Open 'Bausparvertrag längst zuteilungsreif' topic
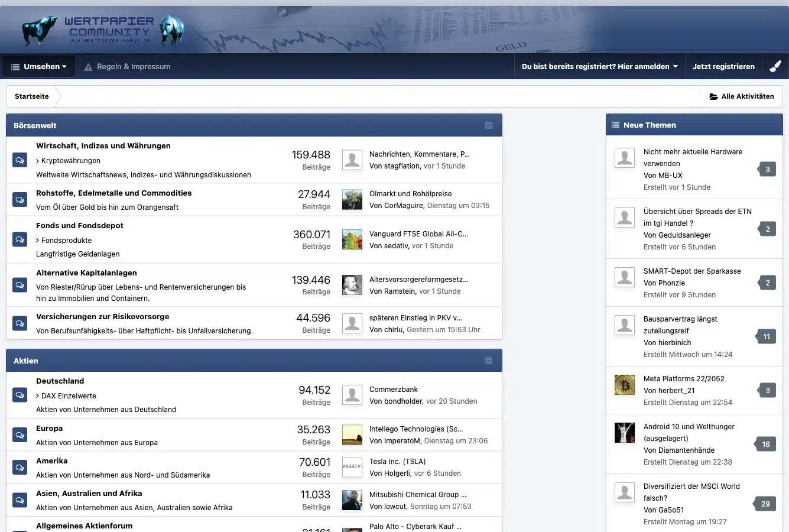 pyautogui.click(x=680, y=325)
